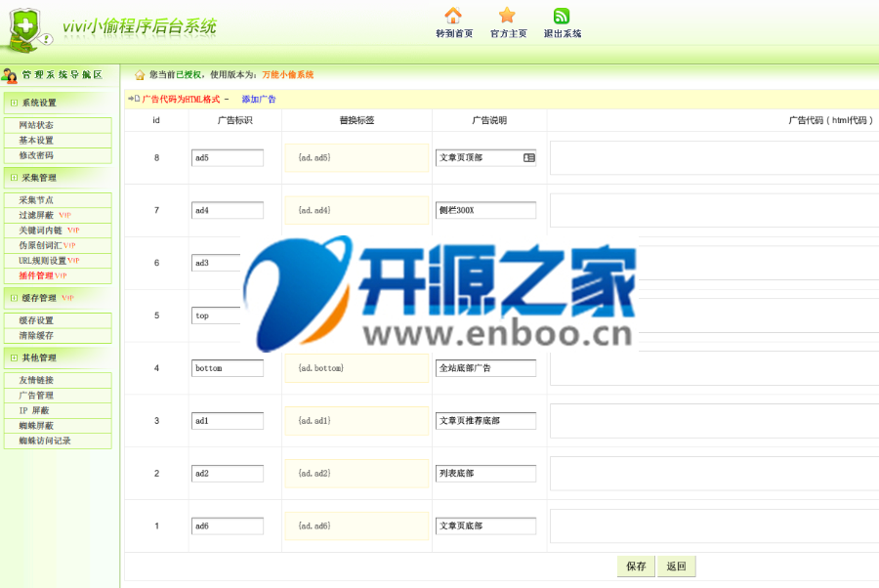Click the {ad.bottom} replacement tag
This screenshot has height=588, width=879.
(x=356, y=368)
